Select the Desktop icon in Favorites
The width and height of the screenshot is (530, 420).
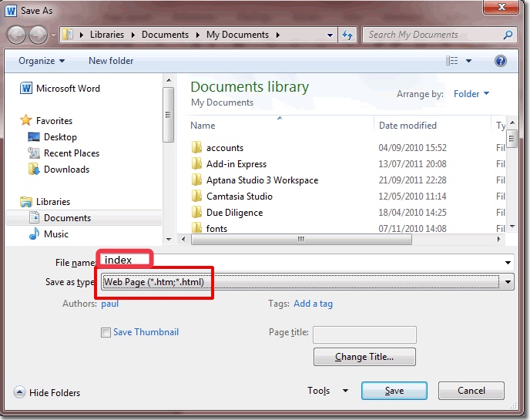click(x=34, y=137)
